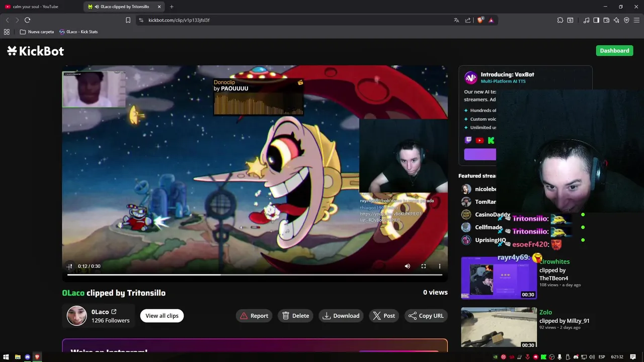Bookmark this page
The height and width of the screenshot is (362, 644).
(128, 20)
